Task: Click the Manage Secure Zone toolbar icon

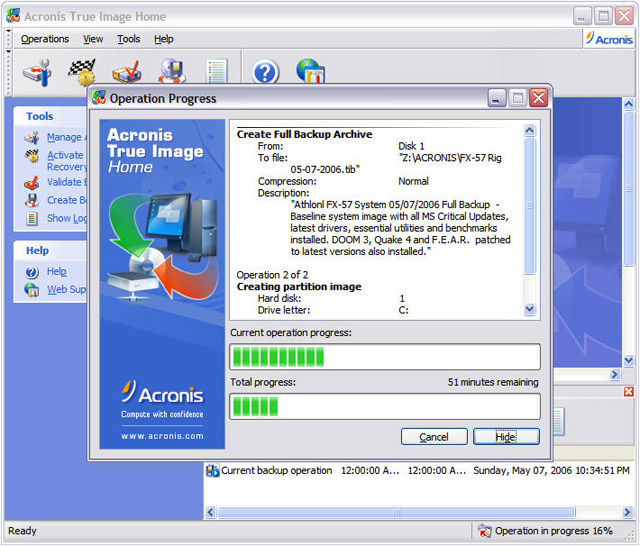Action: tap(37, 72)
